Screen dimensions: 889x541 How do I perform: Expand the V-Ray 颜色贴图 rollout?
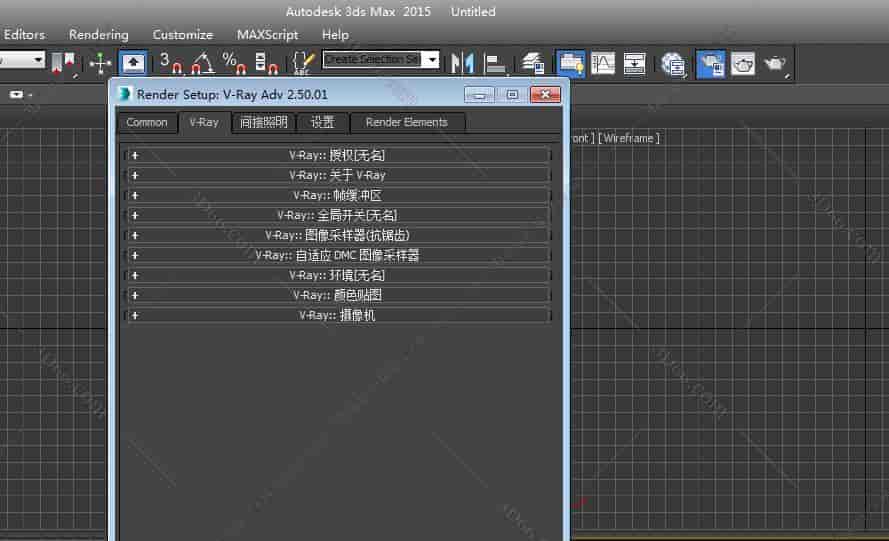pyautogui.click(x=338, y=295)
